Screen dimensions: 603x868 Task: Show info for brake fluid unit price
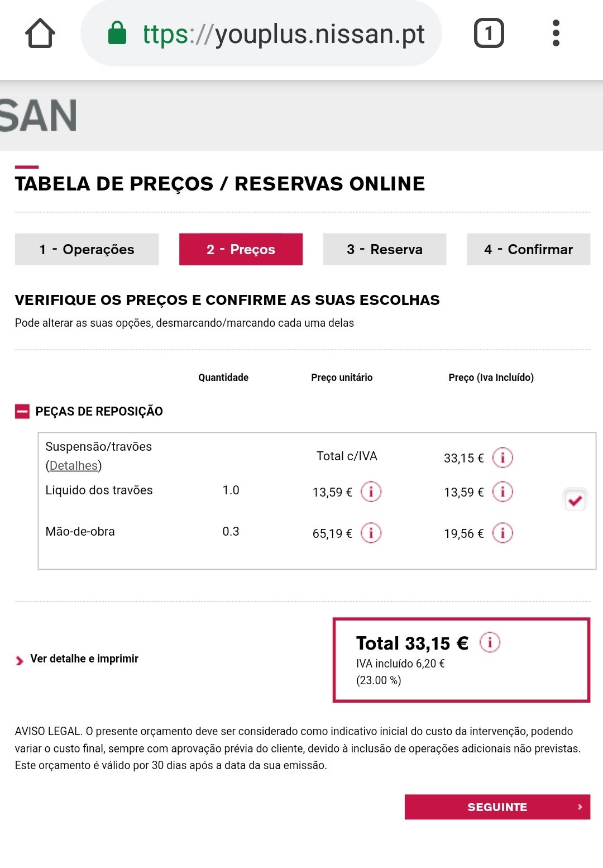[371, 492]
